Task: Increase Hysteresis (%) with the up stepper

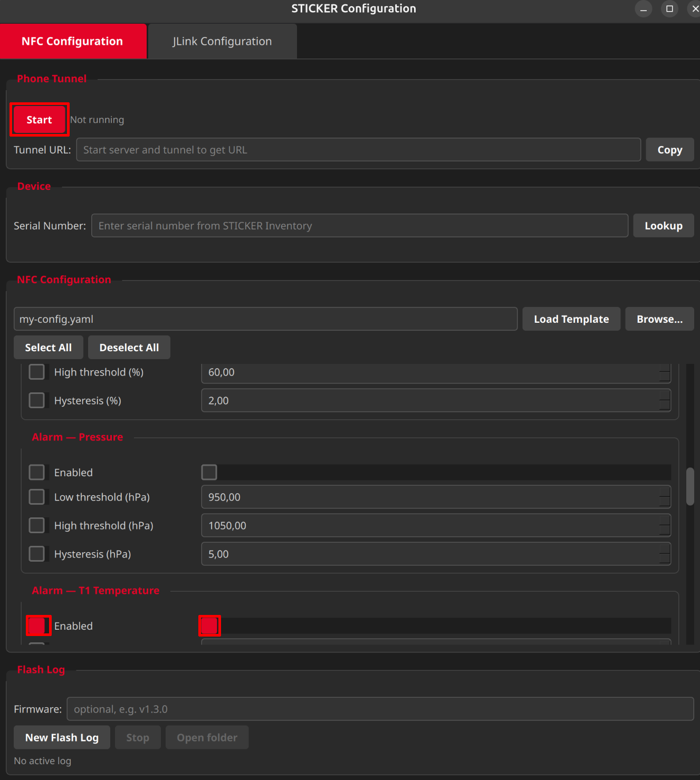Action: pos(665,395)
